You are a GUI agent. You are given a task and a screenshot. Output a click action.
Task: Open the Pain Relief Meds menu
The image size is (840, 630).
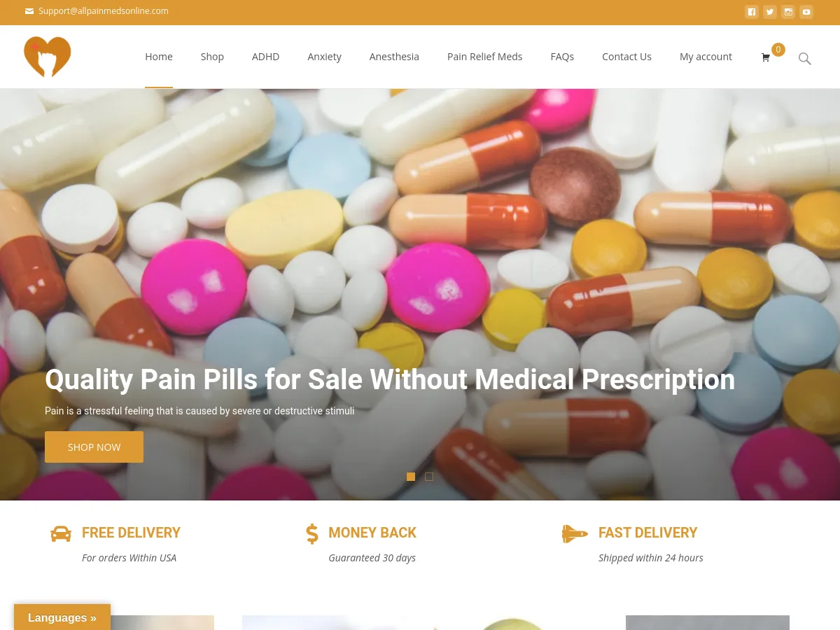pos(484,57)
